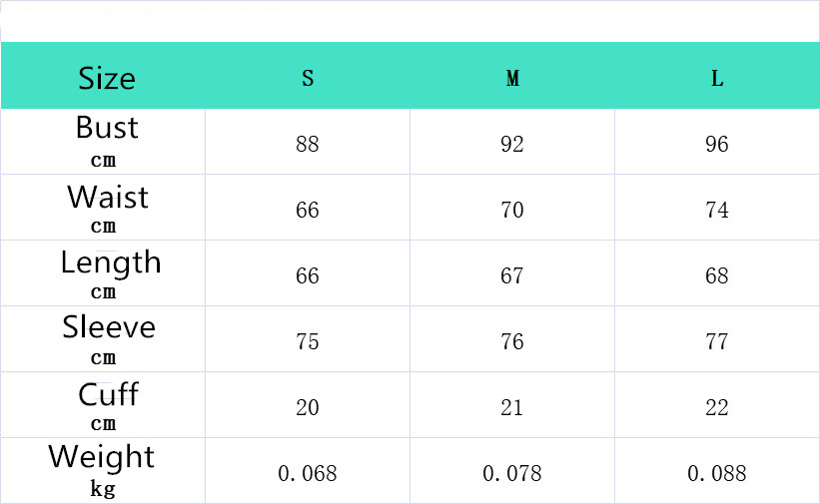Click the L column header
820x504 pixels.
(x=717, y=79)
